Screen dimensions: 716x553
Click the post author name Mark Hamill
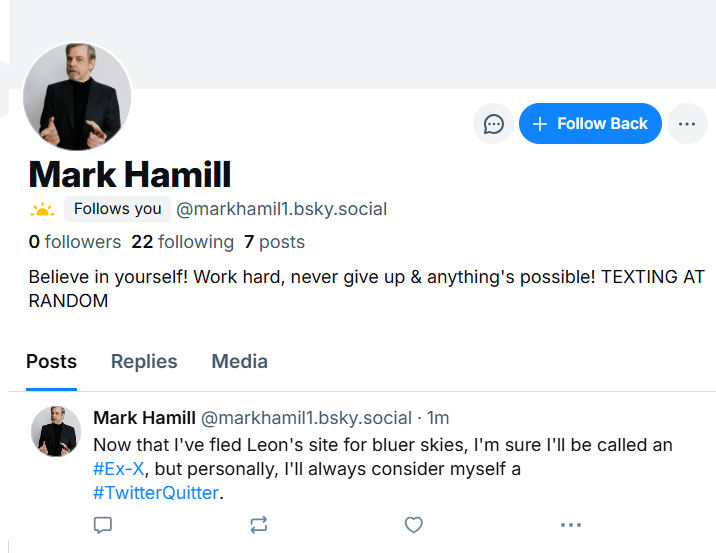pyautogui.click(x=144, y=418)
